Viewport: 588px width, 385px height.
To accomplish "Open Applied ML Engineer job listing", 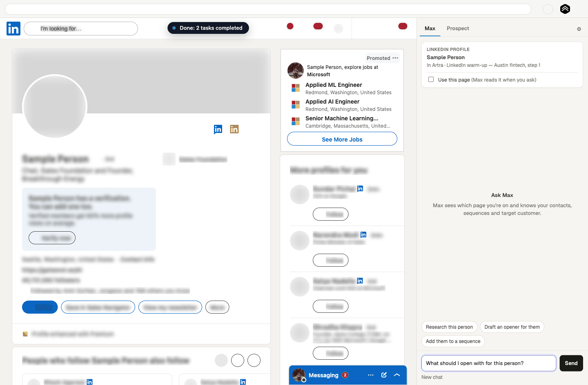I will (334, 85).
